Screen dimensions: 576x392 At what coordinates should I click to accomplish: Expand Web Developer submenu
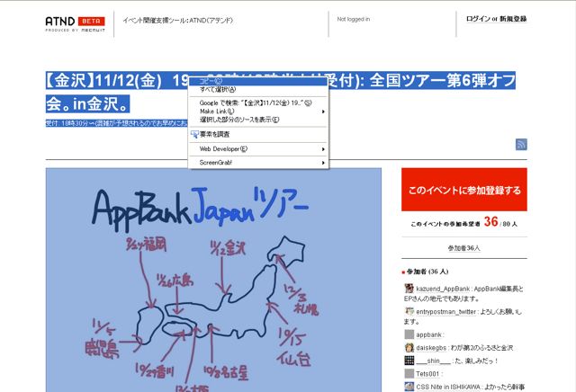[x=258, y=149]
